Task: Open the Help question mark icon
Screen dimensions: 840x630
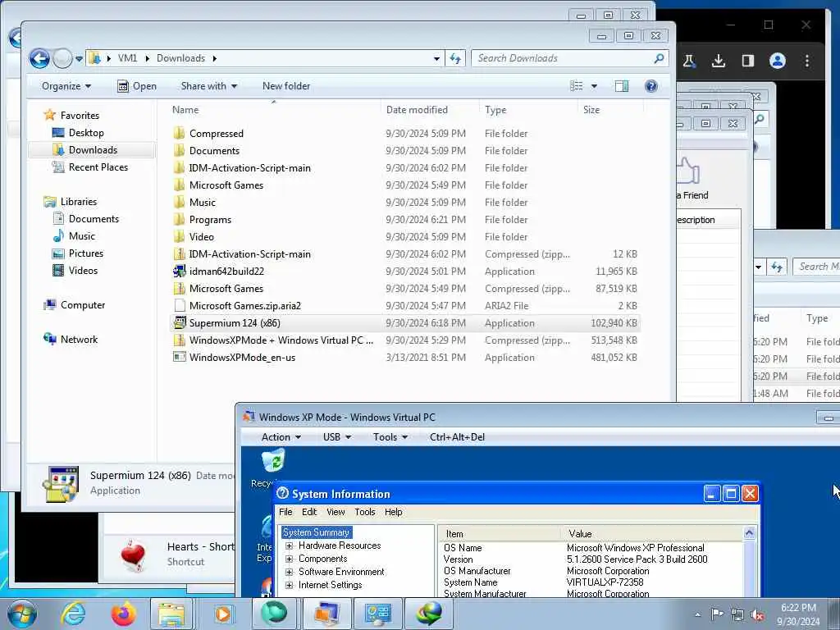Action: pyautogui.click(x=651, y=86)
